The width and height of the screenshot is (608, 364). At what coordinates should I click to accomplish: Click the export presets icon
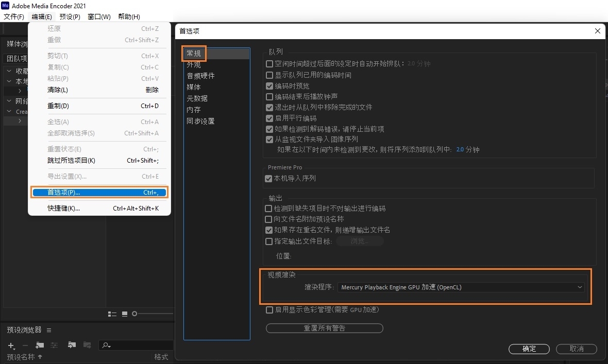pyautogui.click(x=87, y=344)
